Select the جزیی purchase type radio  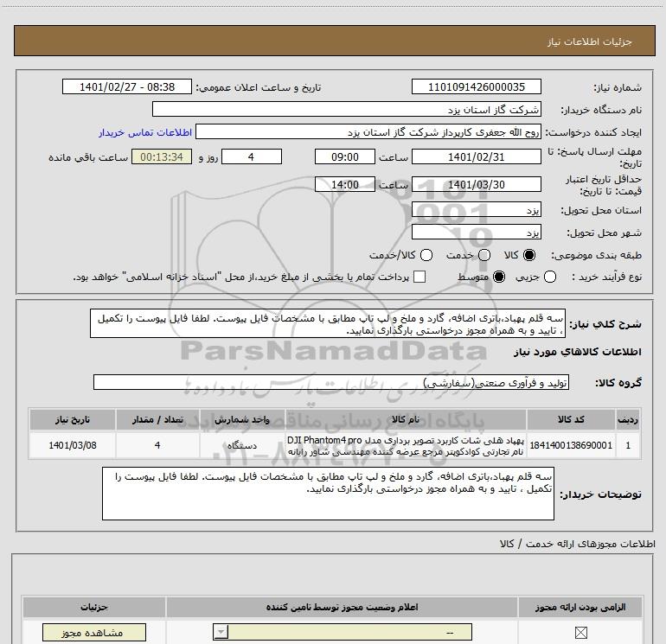(x=550, y=277)
